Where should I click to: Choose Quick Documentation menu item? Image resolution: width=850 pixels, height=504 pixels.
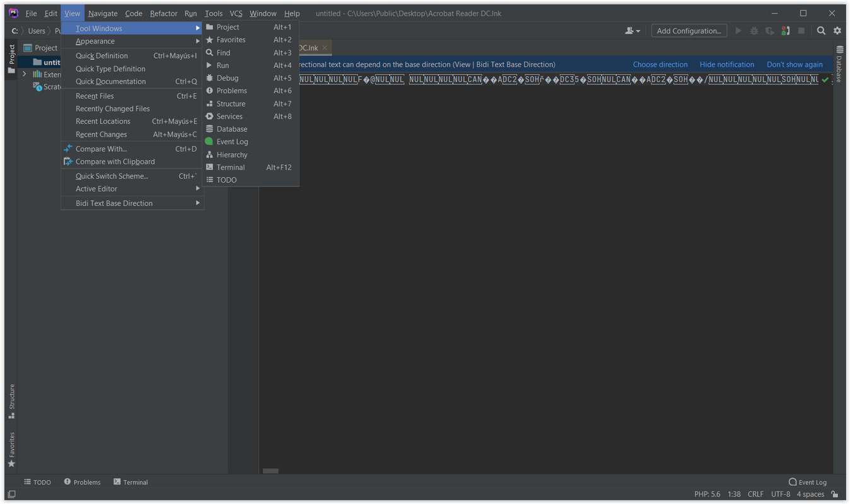pos(132,82)
